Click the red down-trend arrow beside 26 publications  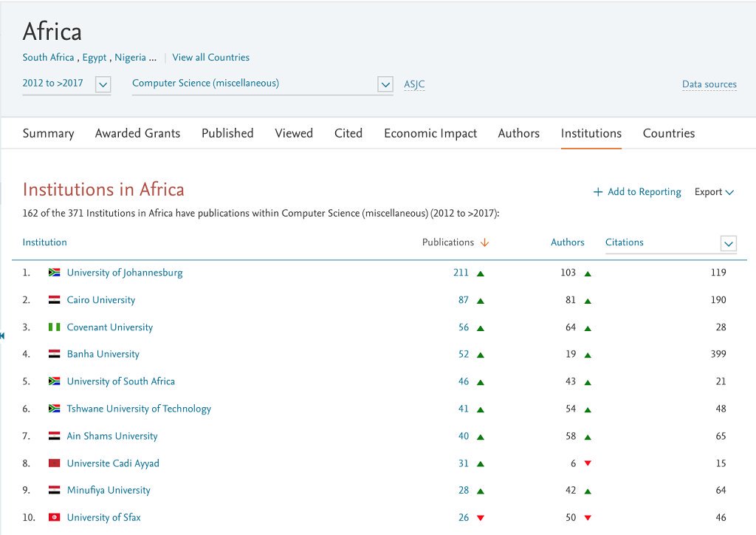(480, 517)
